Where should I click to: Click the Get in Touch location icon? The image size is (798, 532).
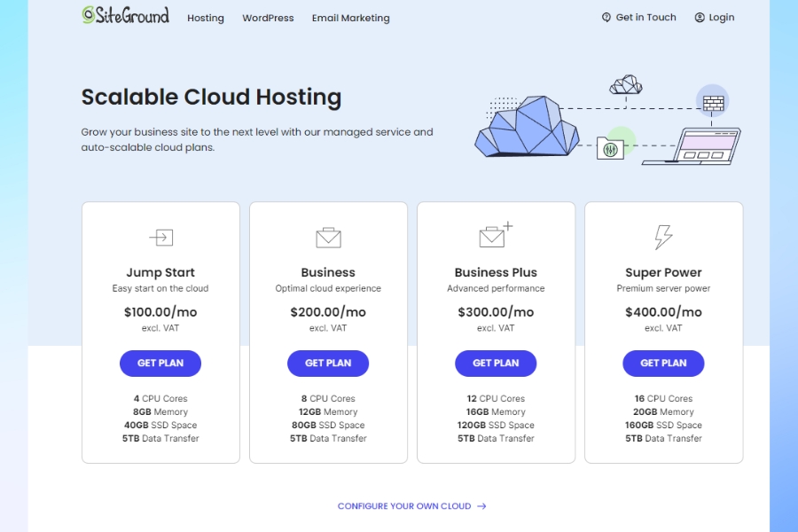tap(606, 18)
